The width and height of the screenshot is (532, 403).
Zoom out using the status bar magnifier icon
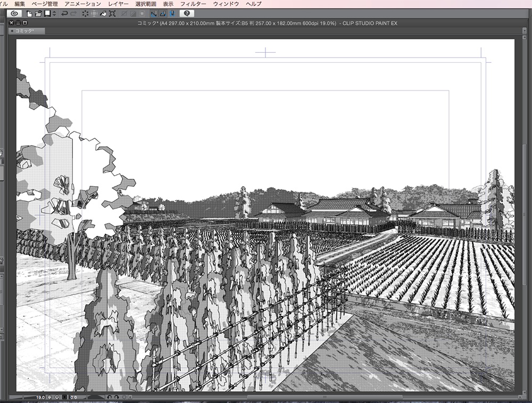point(49,397)
